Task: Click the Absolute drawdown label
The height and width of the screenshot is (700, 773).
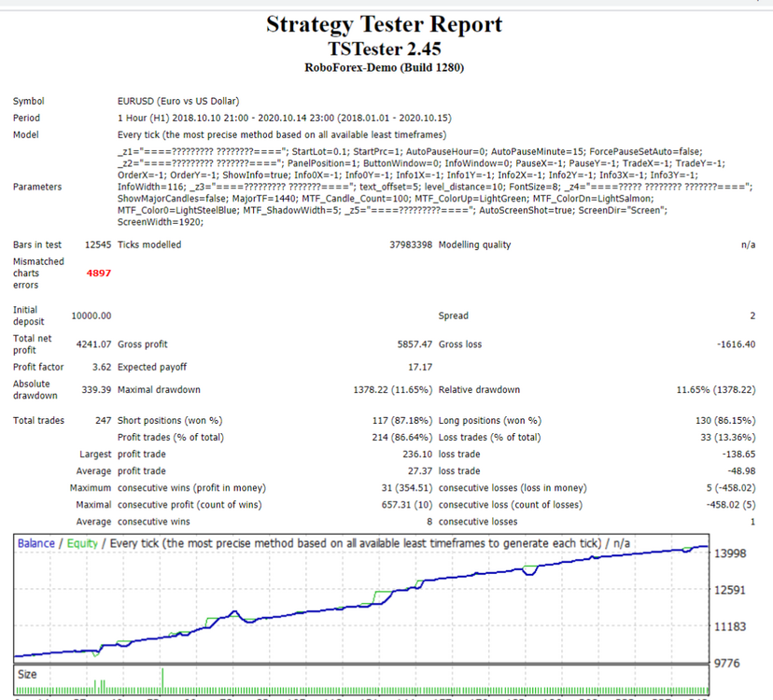Action: [35, 389]
